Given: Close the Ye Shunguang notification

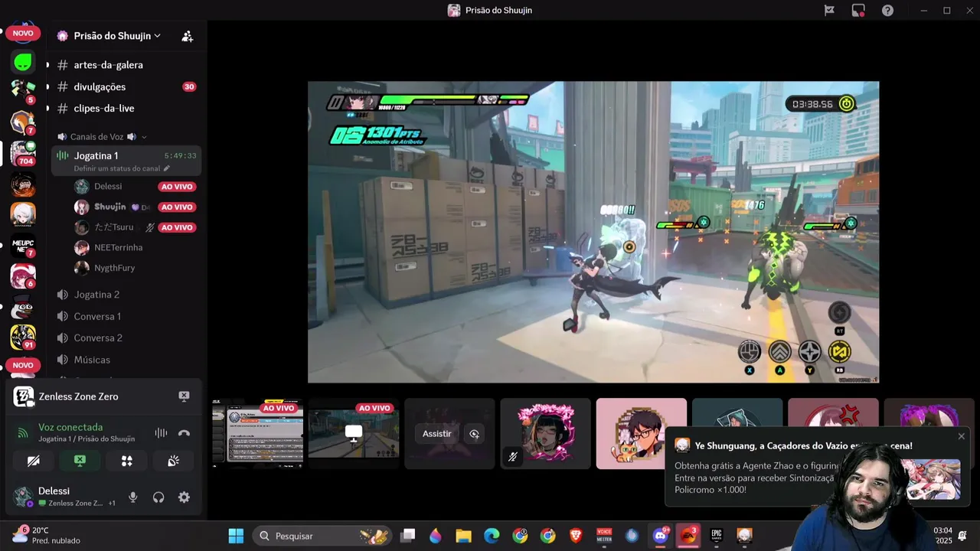Looking at the screenshot, I should pos(962,436).
